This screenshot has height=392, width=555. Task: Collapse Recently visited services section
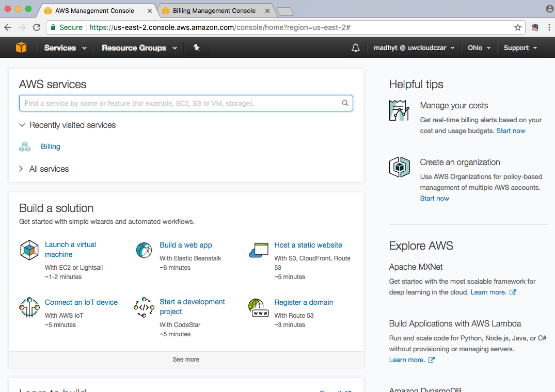point(67,125)
